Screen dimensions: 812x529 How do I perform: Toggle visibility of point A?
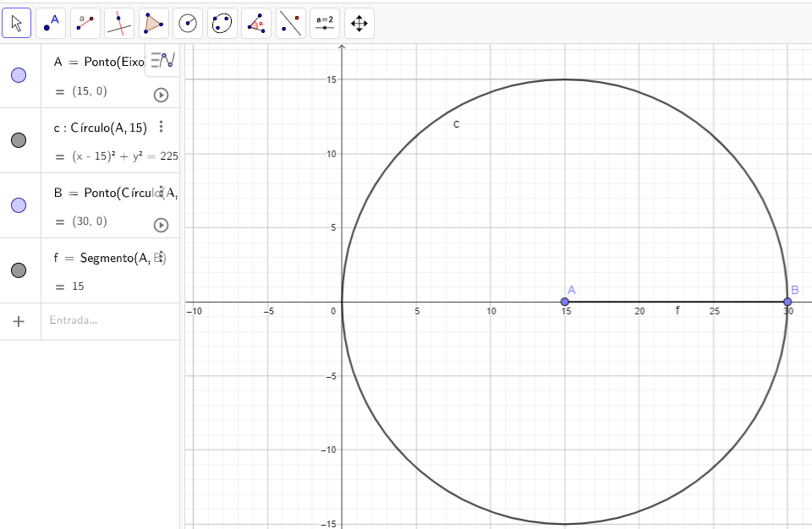click(x=19, y=75)
